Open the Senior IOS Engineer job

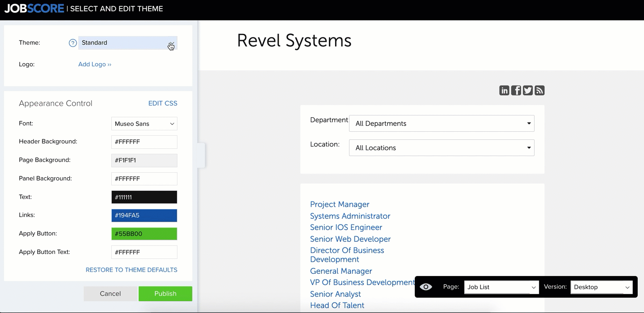coord(346,227)
